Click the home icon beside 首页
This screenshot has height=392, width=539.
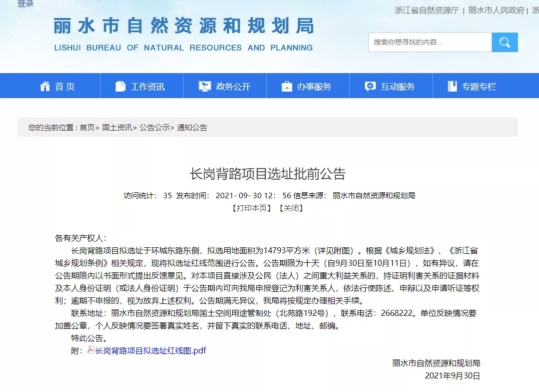tap(45, 86)
